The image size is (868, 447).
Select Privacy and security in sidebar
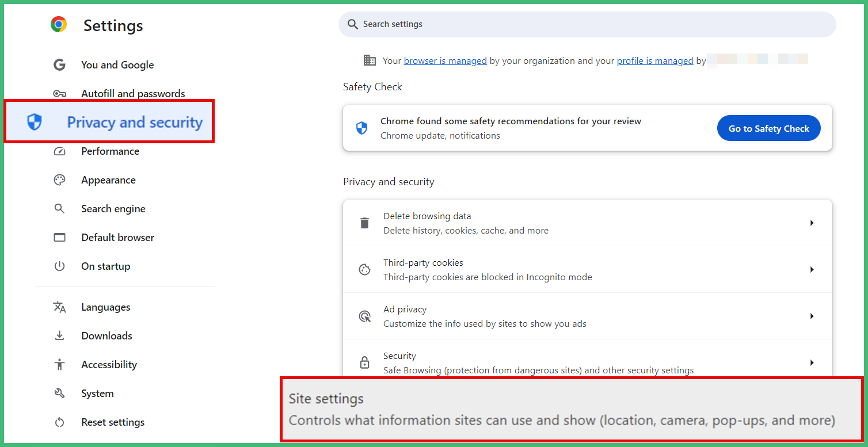(109, 121)
